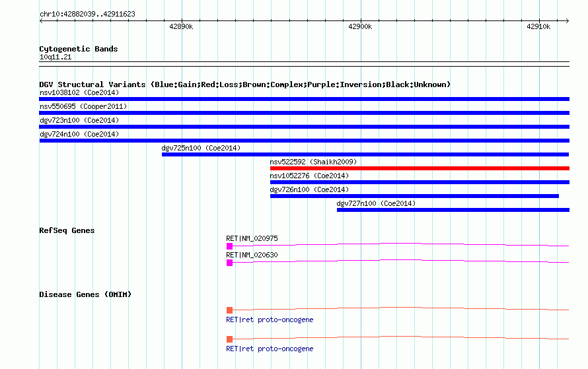Click the nsv1052276 (Coe2014) variant label
Image resolution: width=588 pixels, height=369 pixels.
click(x=309, y=176)
